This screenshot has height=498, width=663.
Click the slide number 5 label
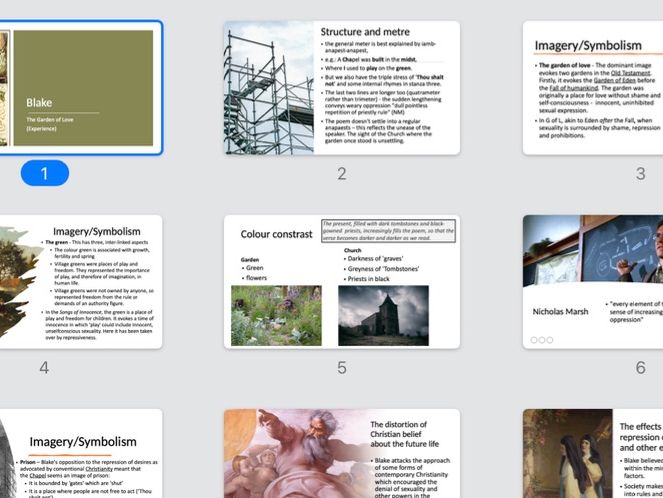point(342,368)
